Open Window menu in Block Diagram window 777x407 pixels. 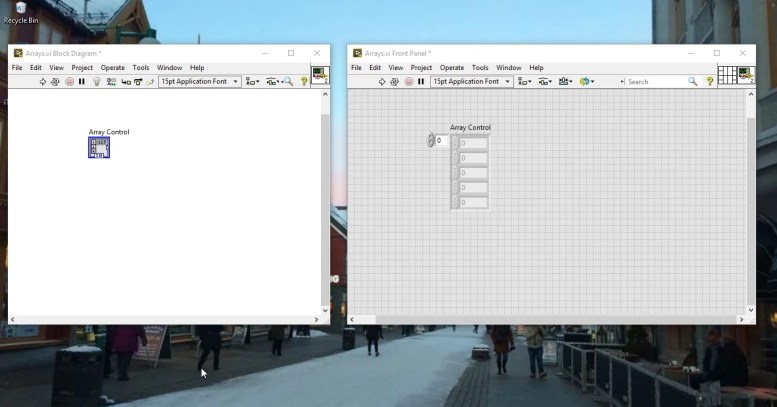(169, 67)
